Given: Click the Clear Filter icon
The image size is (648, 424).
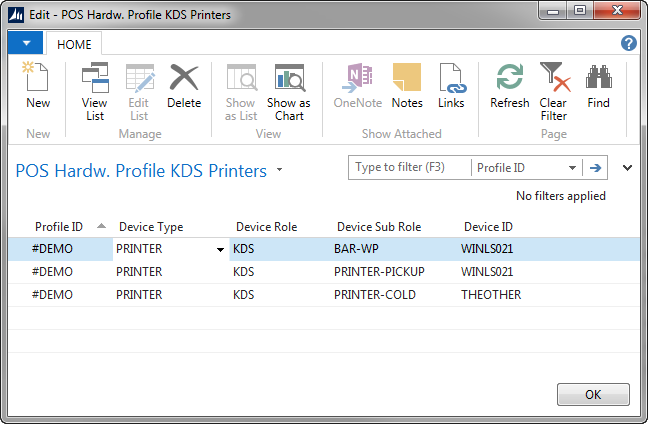Looking at the screenshot, I should click(553, 90).
